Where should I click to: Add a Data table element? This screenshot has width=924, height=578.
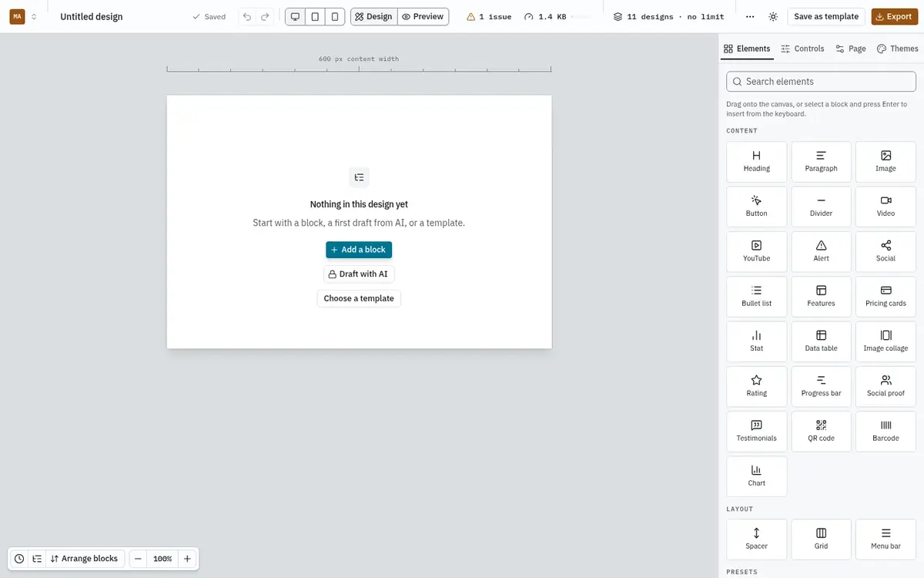click(x=821, y=341)
